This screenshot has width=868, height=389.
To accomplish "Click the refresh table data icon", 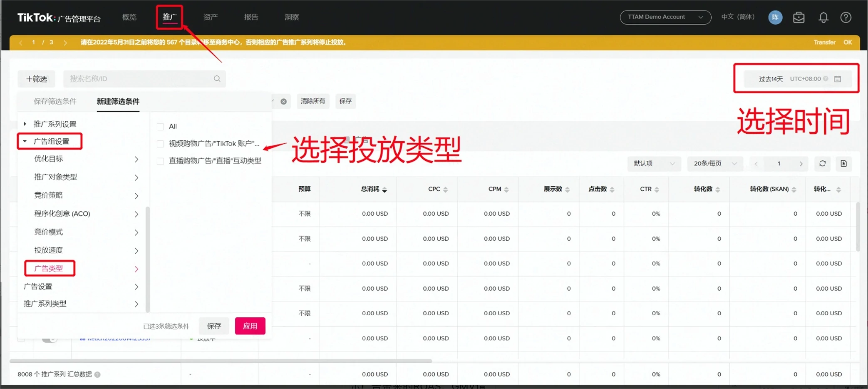I will tap(822, 164).
